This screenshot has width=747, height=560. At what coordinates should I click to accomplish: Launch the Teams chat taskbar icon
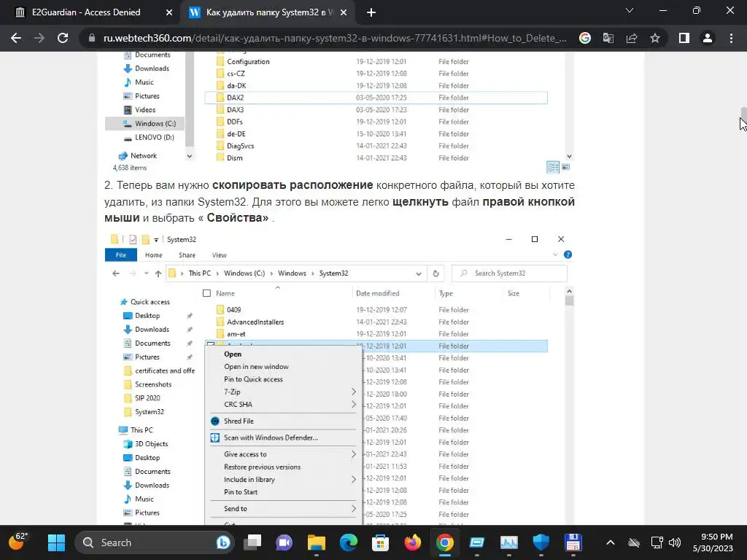point(285,542)
